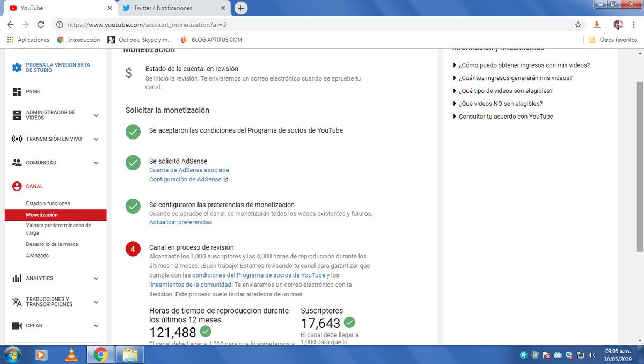Open the Windows Start menu
Screen dimensions: 644x364
[x=12, y=354]
